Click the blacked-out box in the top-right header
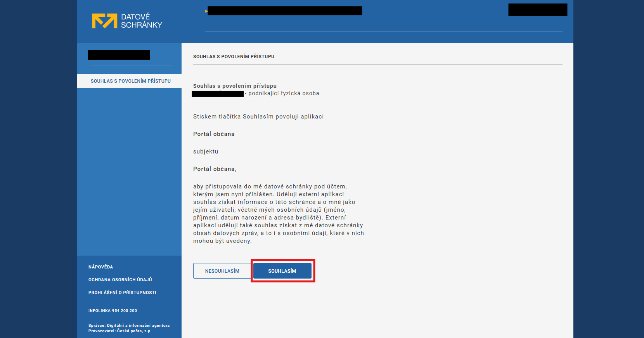 coord(537,10)
